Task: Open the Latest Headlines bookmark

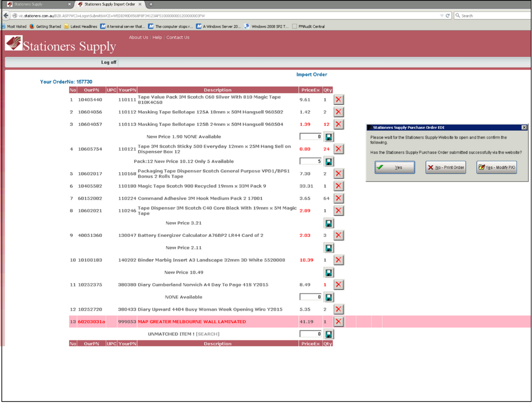Action: coord(80,26)
